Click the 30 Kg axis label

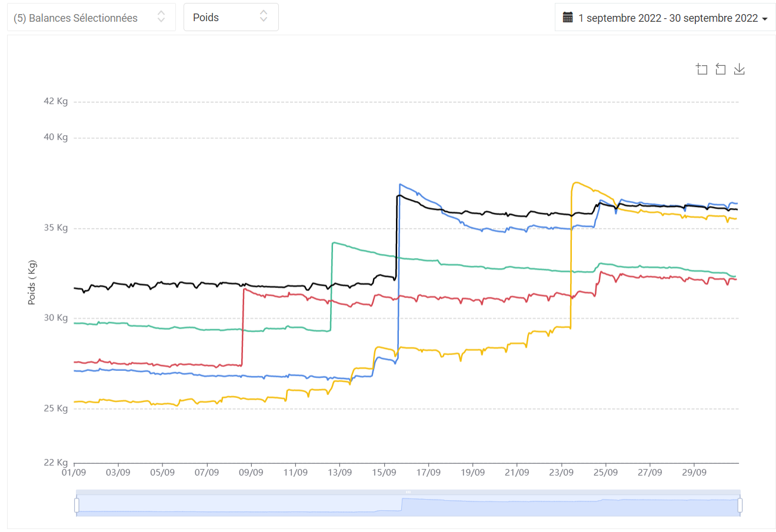coord(56,318)
